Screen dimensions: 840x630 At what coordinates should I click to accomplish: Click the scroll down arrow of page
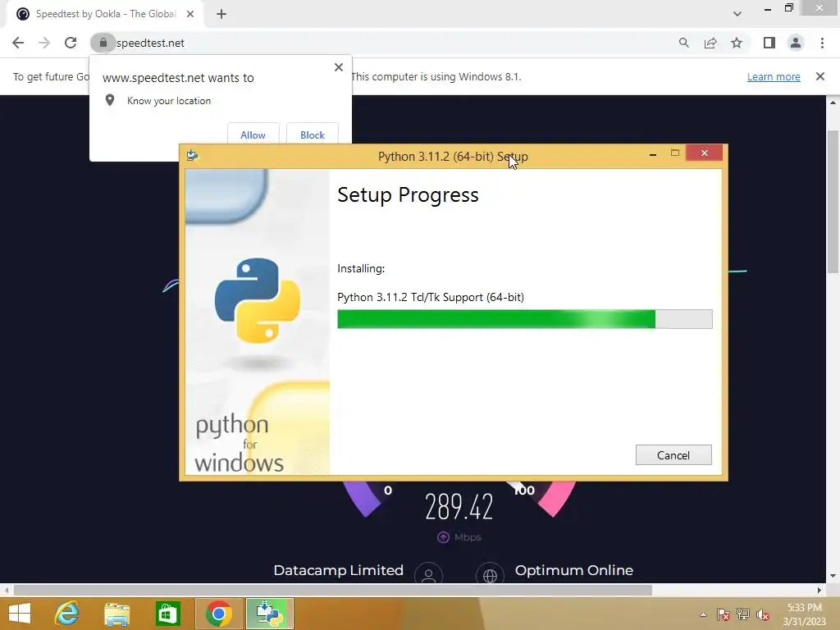[833, 577]
